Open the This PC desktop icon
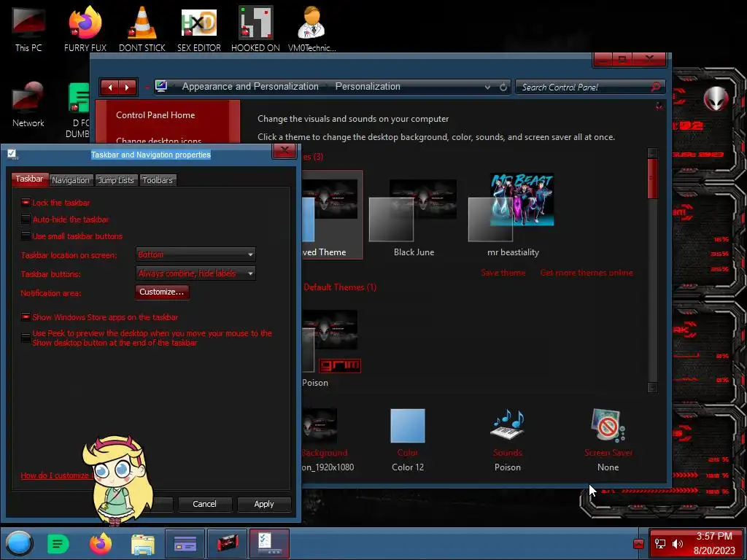The width and height of the screenshot is (747, 560). coord(28,28)
